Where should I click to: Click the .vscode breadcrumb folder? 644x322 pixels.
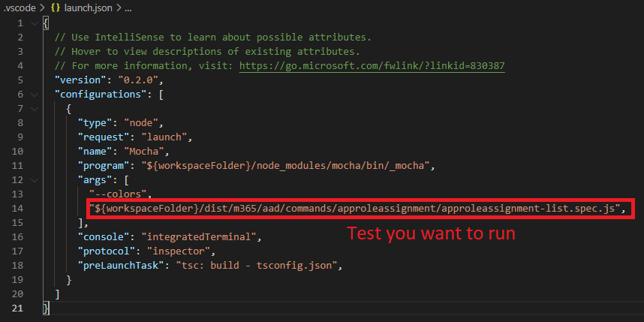pos(20,8)
